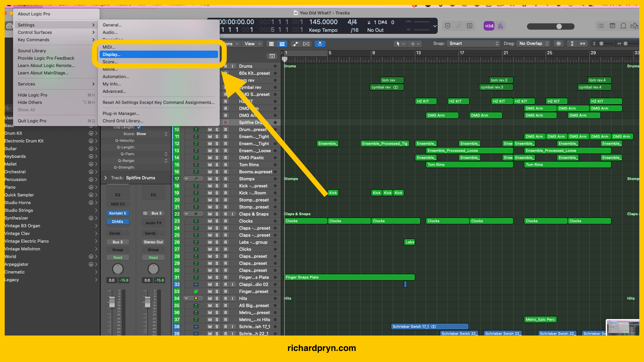Expand the Keyboards library category
The height and width of the screenshot is (362, 644).
point(97,156)
